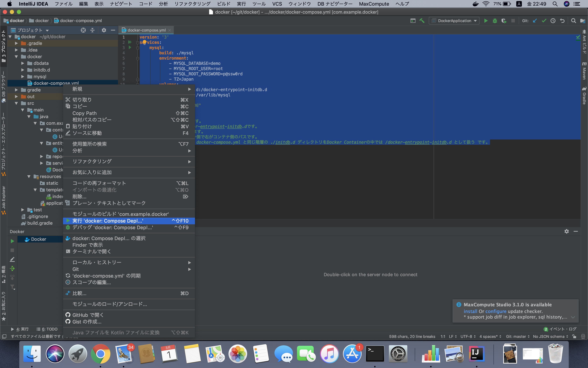This screenshot has width=588, height=368.
Task: Close the docker-compose.yml editor tab
Action: click(170, 30)
